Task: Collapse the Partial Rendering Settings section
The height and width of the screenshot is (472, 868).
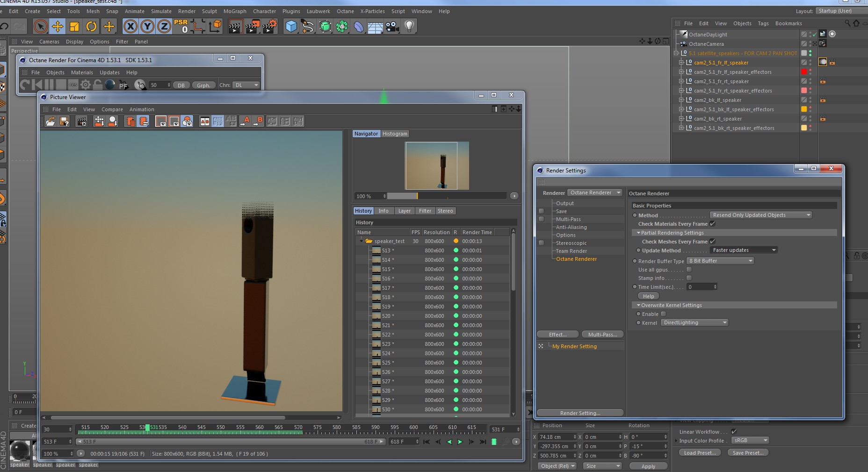Action: tap(638, 233)
